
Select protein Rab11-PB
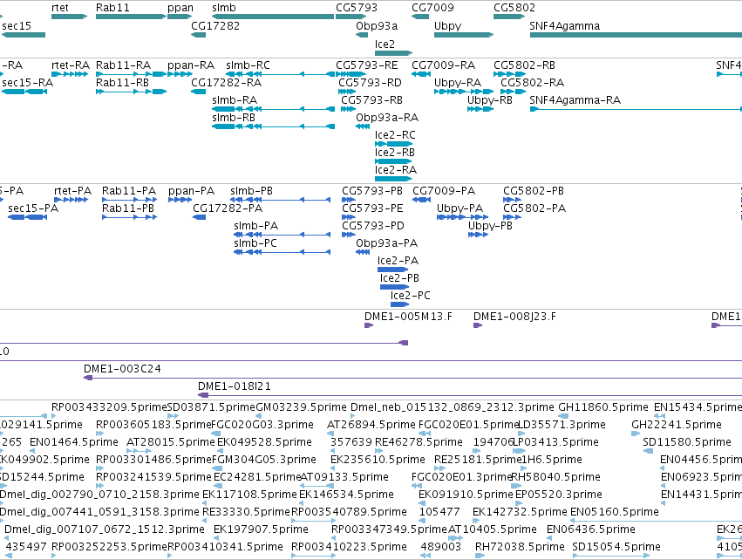tap(129, 217)
